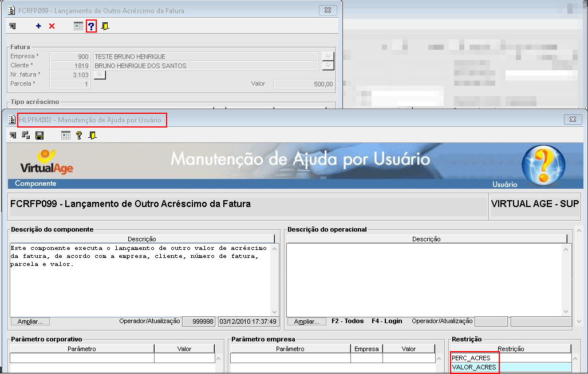
Task: Click the document icon in HLPFM002 title bar
Action: pos(12,120)
